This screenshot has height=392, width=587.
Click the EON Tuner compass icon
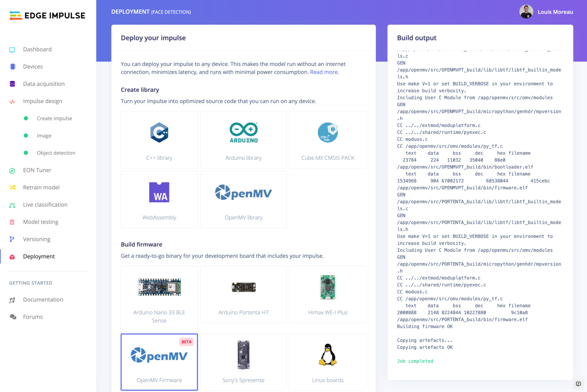pos(12,171)
